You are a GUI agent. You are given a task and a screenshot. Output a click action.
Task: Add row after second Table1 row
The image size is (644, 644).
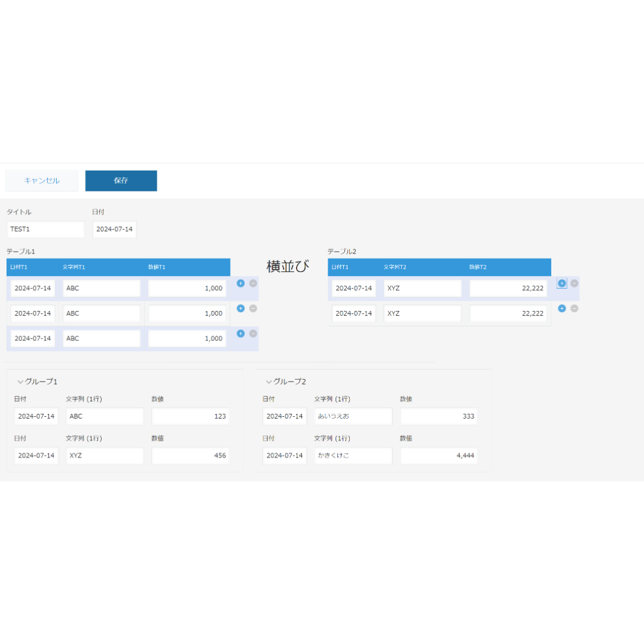click(241, 308)
